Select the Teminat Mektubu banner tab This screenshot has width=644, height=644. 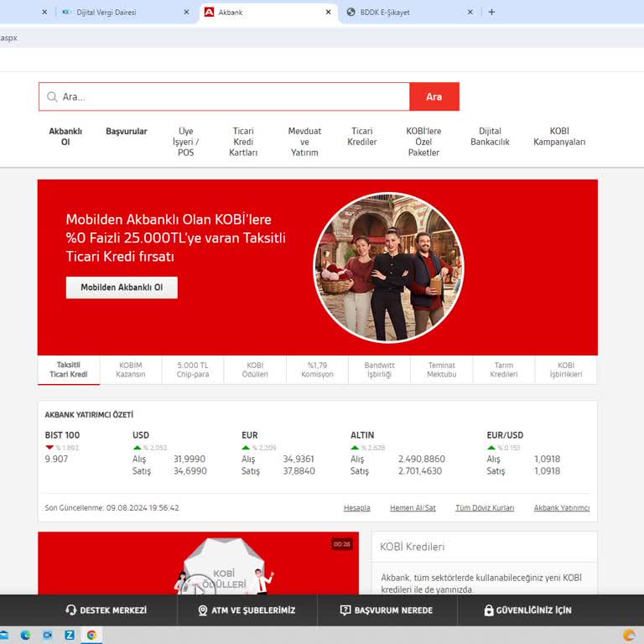tap(442, 370)
